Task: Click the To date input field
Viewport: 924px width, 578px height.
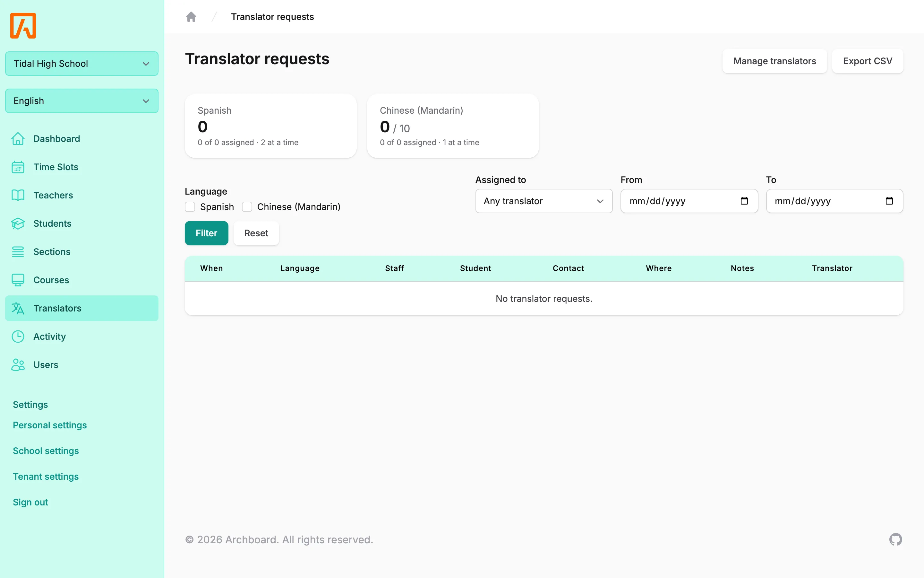Action: pos(834,201)
